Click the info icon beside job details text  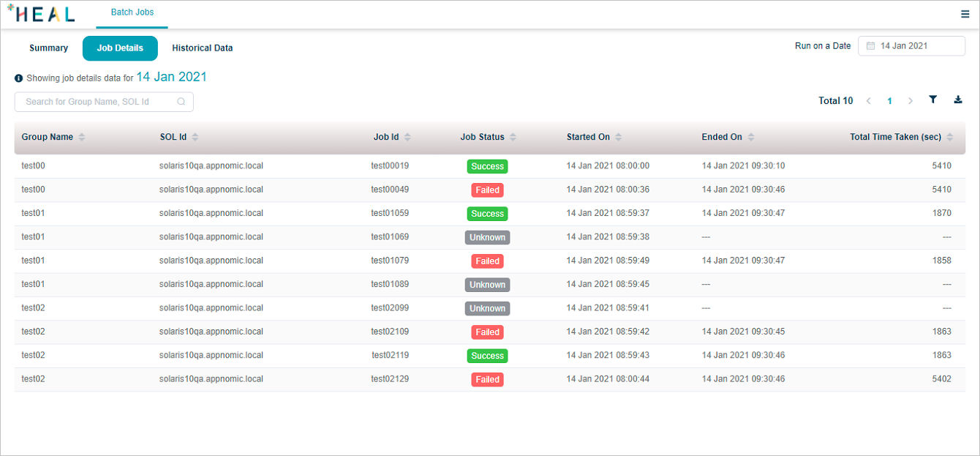19,78
